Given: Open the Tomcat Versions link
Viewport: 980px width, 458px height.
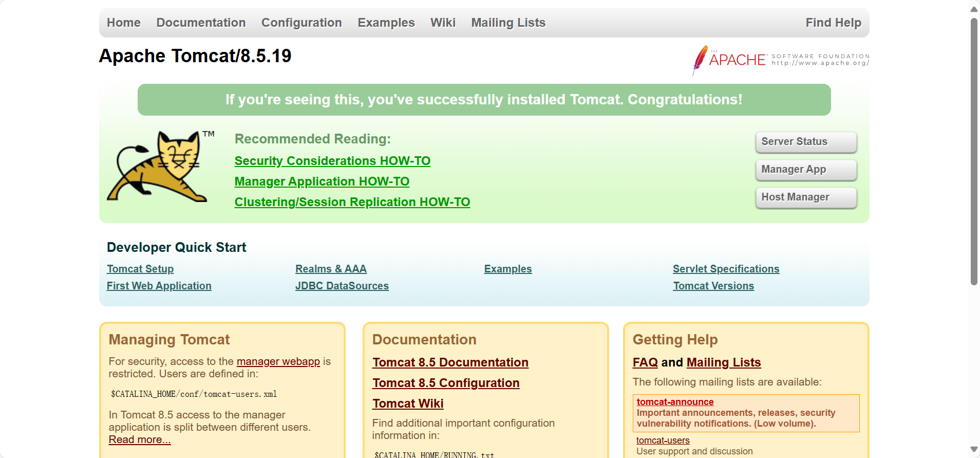Looking at the screenshot, I should (x=713, y=286).
